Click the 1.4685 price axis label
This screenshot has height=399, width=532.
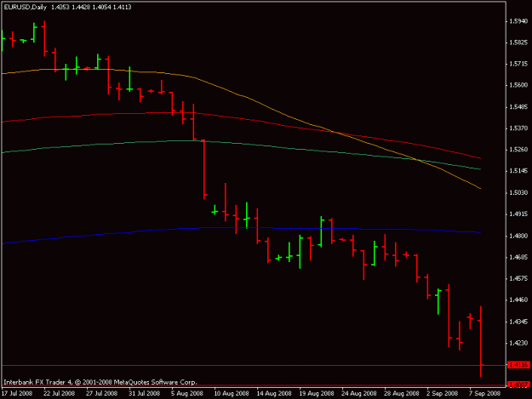pyautogui.click(x=518, y=257)
